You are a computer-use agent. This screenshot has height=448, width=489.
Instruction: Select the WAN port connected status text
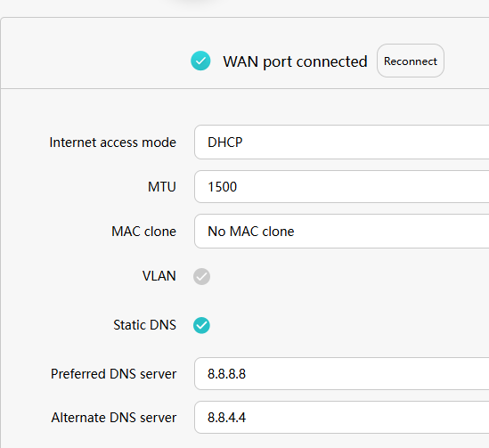pos(295,61)
